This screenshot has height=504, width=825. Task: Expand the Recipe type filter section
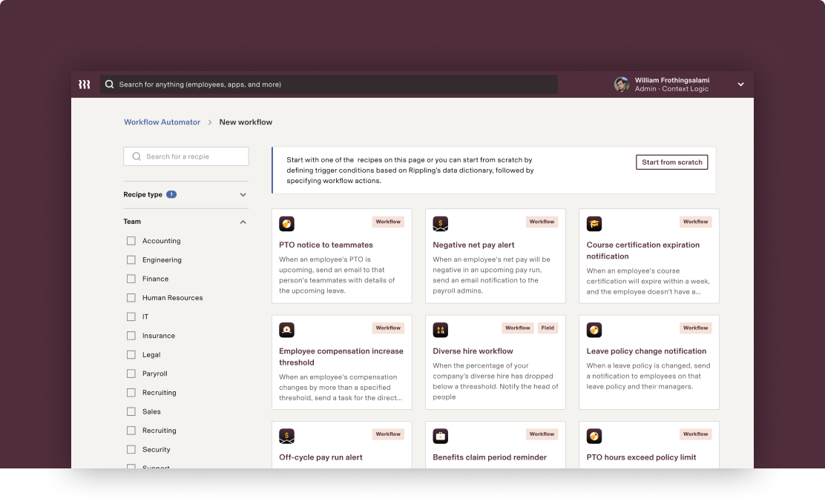coord(243,194)
